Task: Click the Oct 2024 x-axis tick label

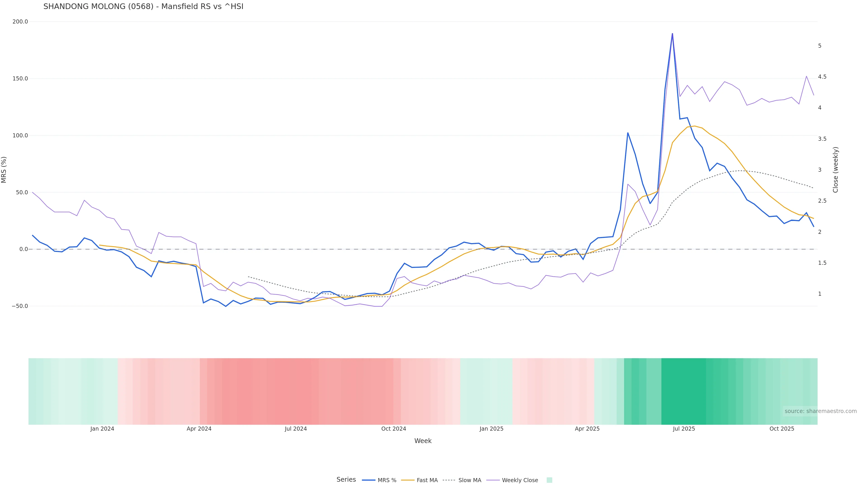Action: [394, 429]
